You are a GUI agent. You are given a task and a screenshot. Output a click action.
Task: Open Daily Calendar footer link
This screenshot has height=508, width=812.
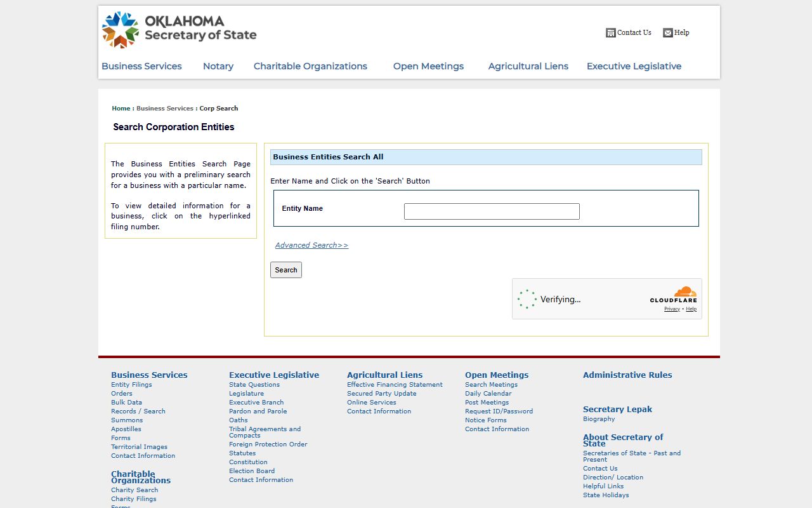coord(488,393)
